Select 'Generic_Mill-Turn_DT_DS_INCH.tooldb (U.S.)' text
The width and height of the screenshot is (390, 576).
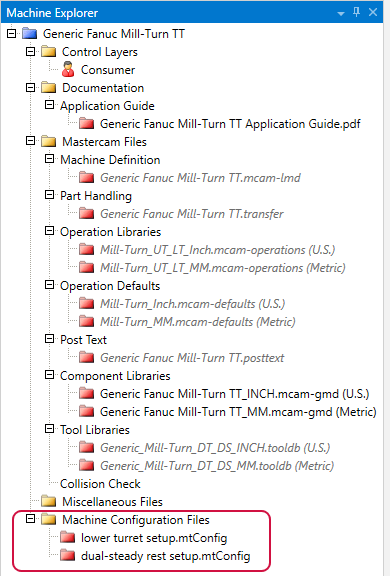pos(215,448)
